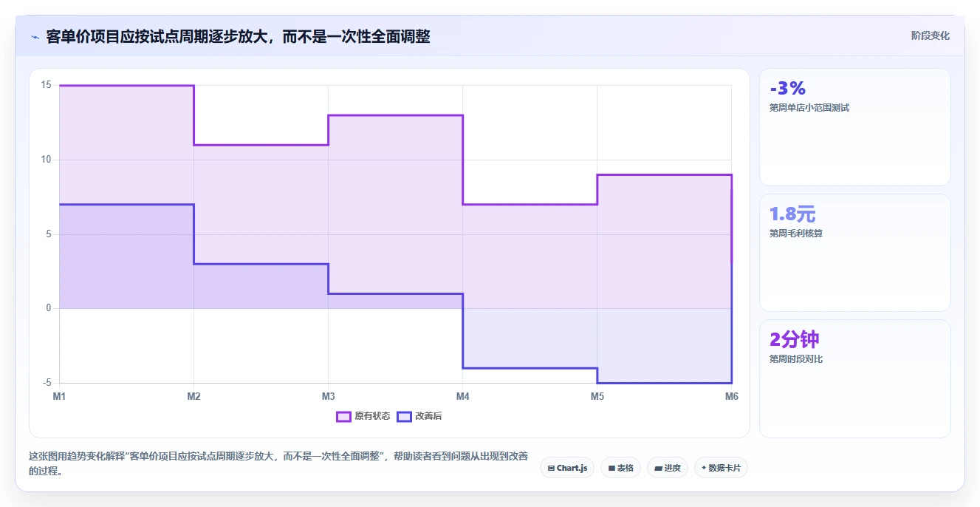Viewport: 980px width, 507px height.
Task: Click the 原有状态 legend label
Action: click(372, 416)
